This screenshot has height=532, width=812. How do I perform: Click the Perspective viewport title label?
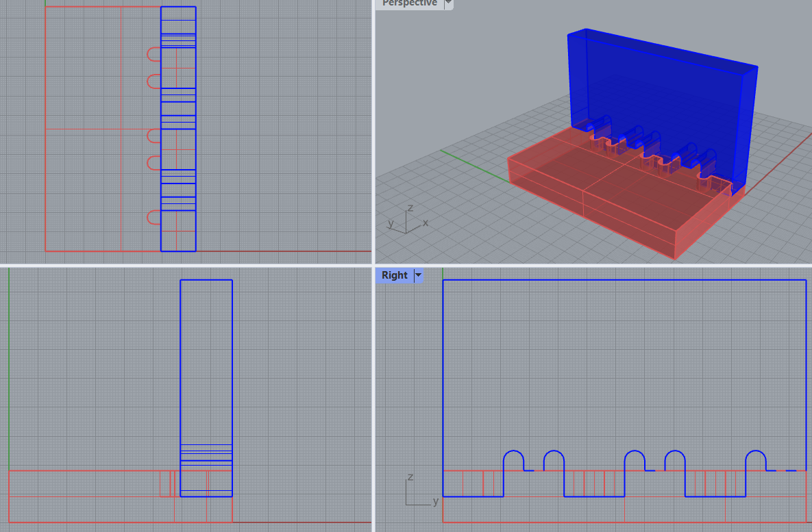point(410,3)
